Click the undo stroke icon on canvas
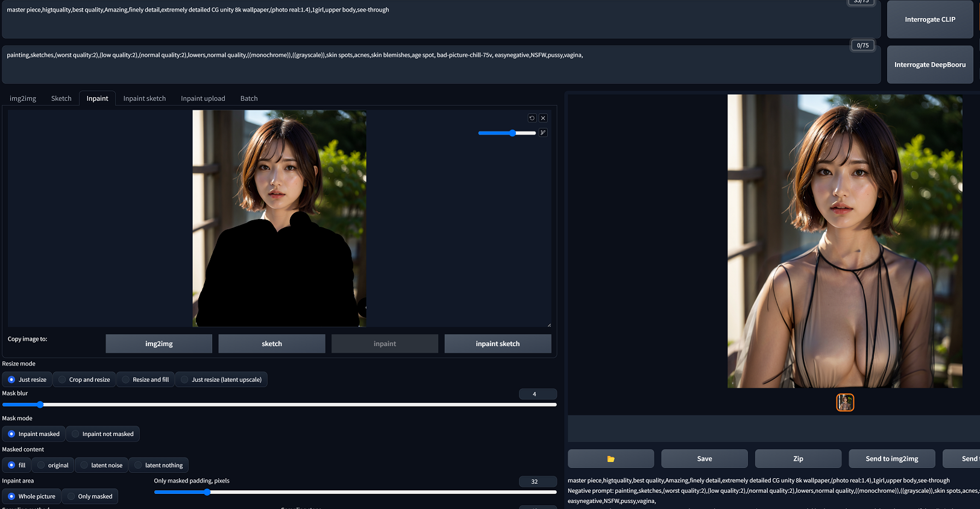 coord(532,118)
